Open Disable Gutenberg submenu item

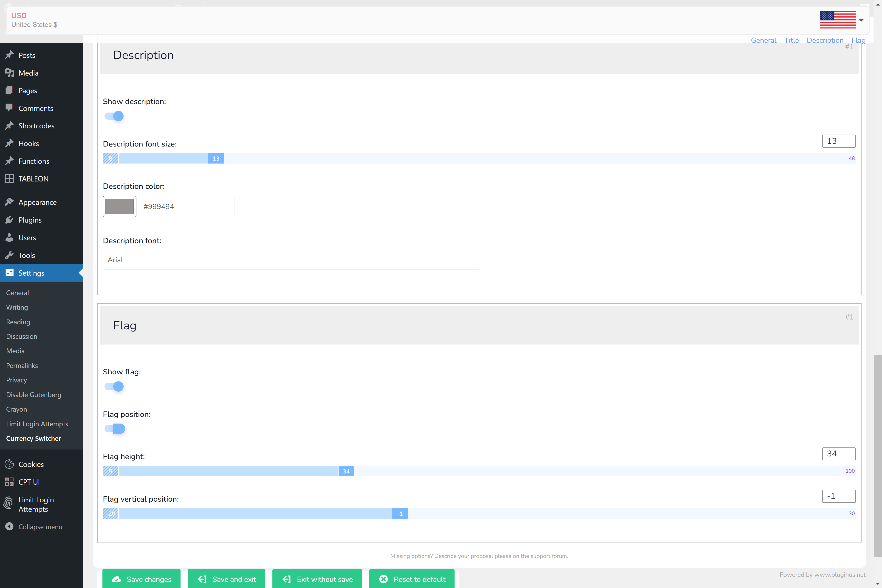33,395
